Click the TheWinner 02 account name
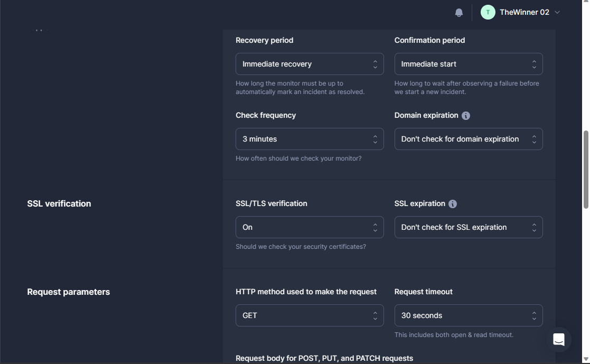The height and width of the screenshot is (364, 590). [524, 13]
